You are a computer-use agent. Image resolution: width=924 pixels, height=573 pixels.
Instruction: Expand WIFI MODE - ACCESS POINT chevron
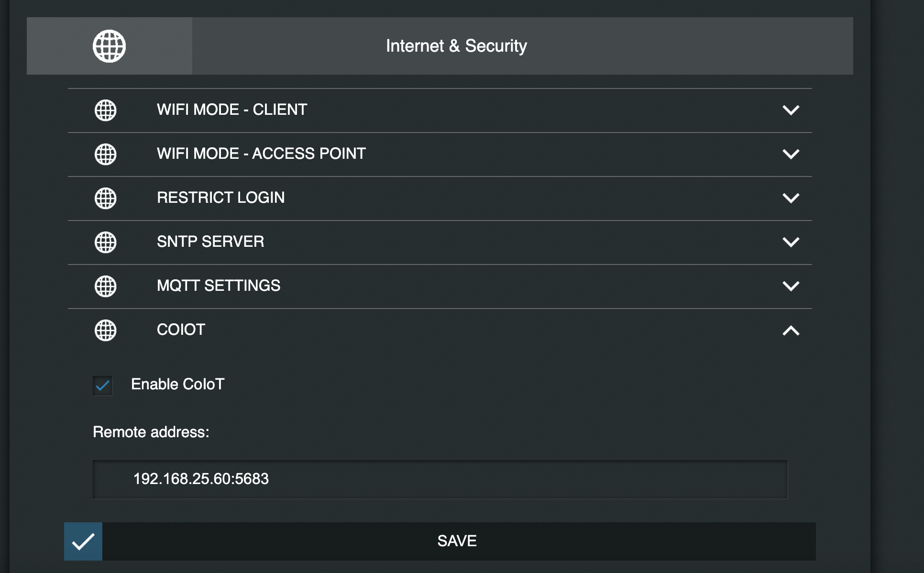[791, 154]
